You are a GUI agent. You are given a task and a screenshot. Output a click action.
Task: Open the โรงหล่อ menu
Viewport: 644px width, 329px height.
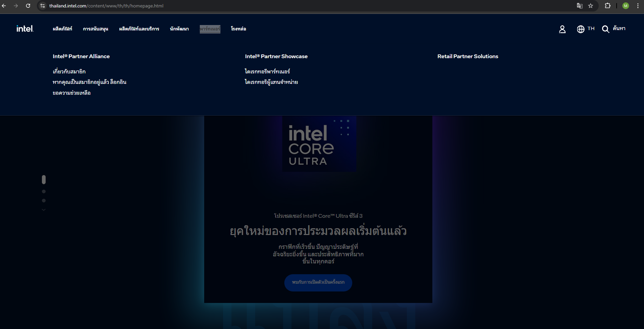tap(239, 29)
